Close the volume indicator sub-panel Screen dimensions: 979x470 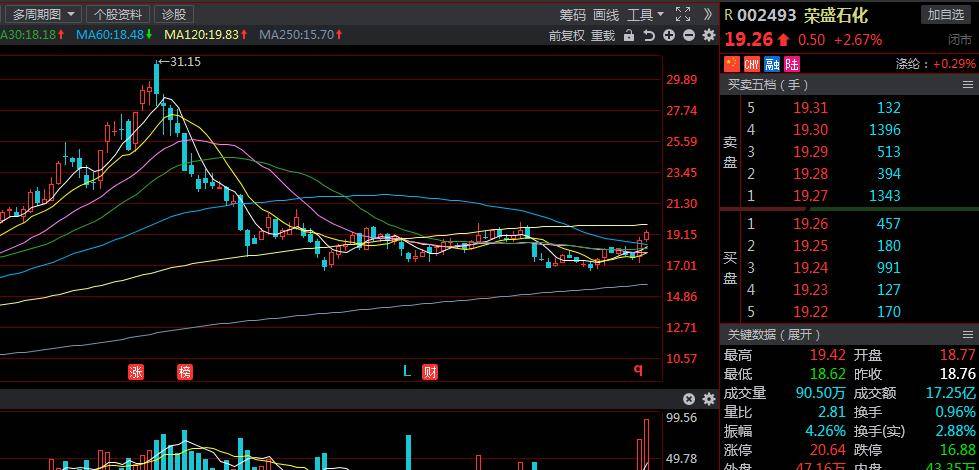(689, 399)
